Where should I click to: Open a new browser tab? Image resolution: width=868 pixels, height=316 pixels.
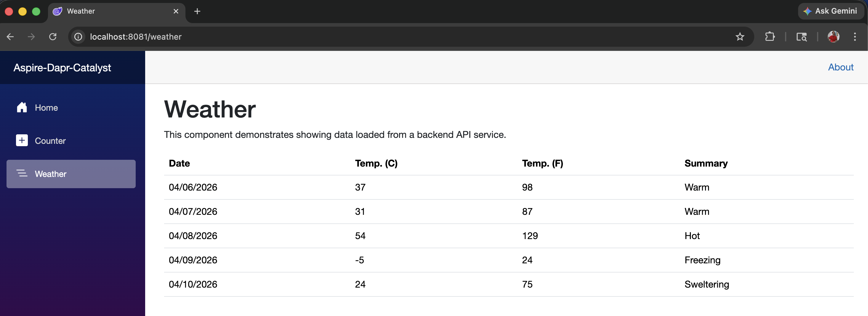point(197,12)
